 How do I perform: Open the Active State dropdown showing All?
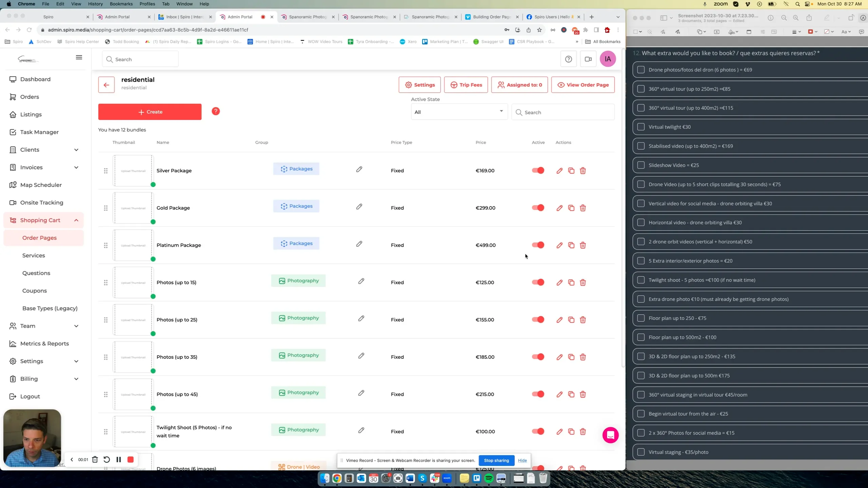[459, 112]
